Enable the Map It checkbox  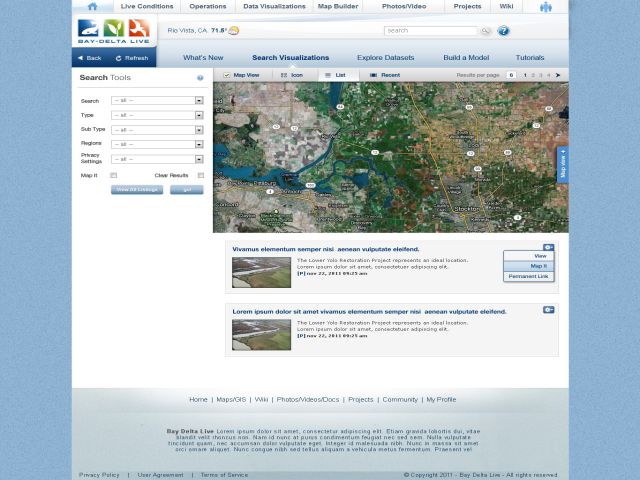click(x=113, y=176)
